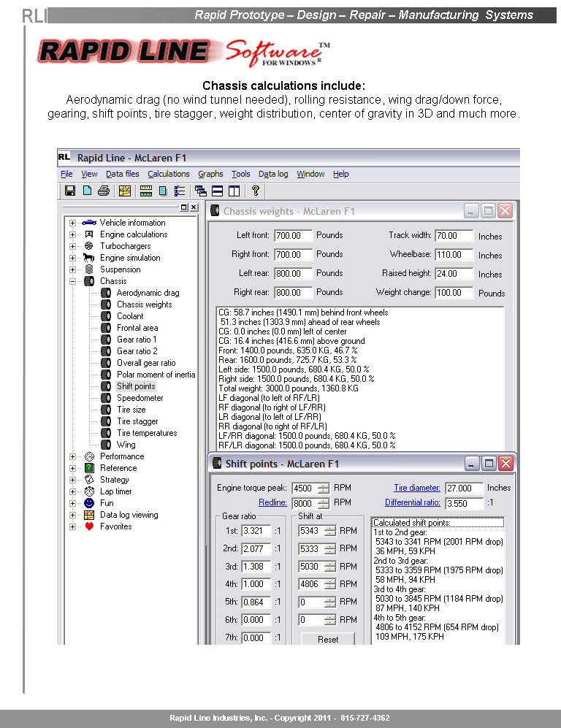This screenshot has height=728, width=561.
Task: Click the tire icon next to Wing
Action: [106, 445]
